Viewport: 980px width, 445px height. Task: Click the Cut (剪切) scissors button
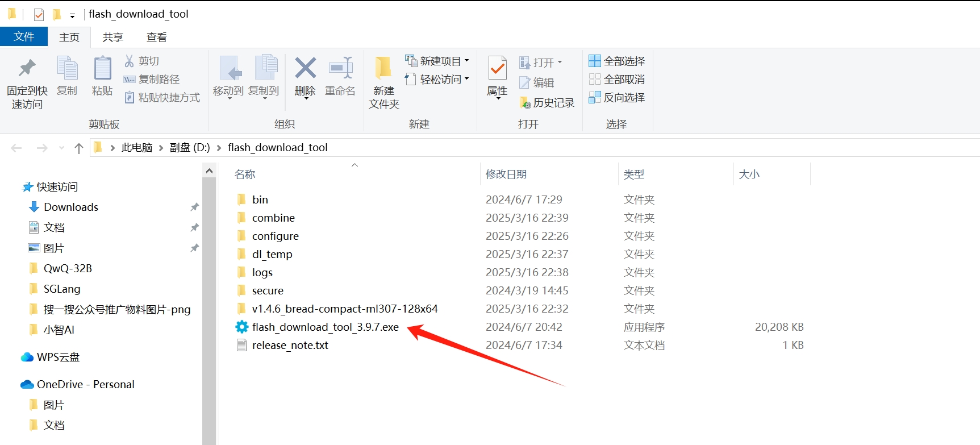point(142,61)
